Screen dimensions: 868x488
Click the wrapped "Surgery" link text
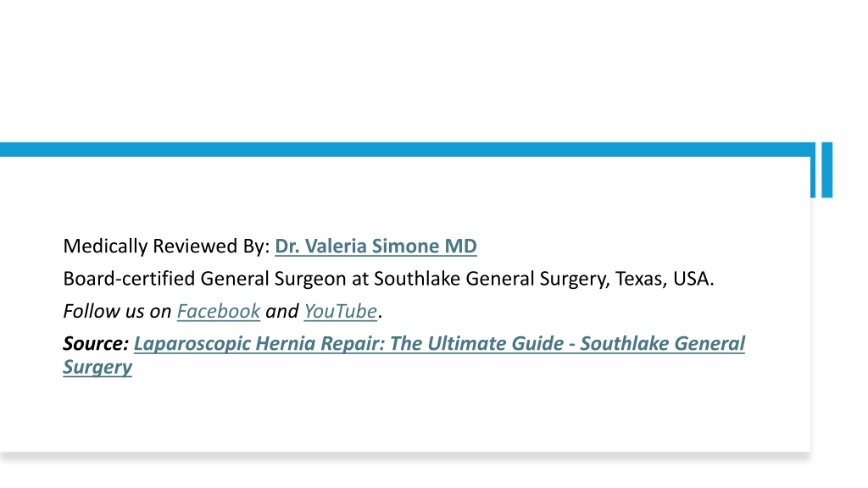click(97, 367)
